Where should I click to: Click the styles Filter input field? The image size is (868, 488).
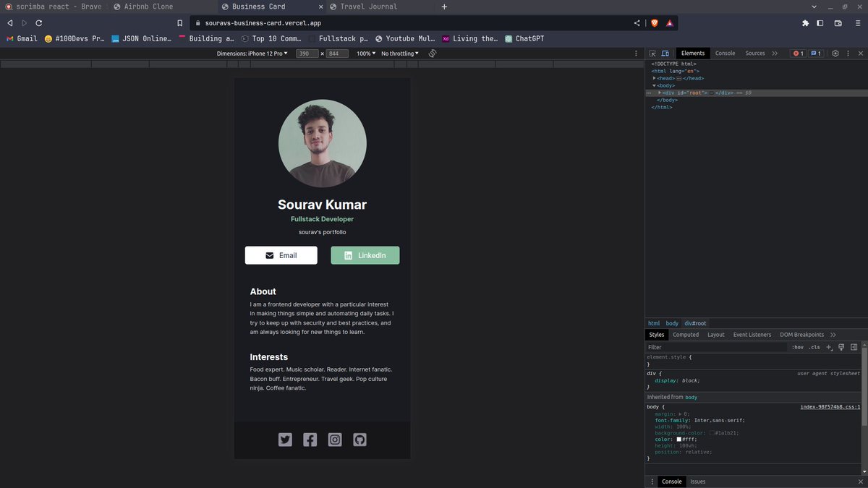pyautogui.click(x=716, y=348)
